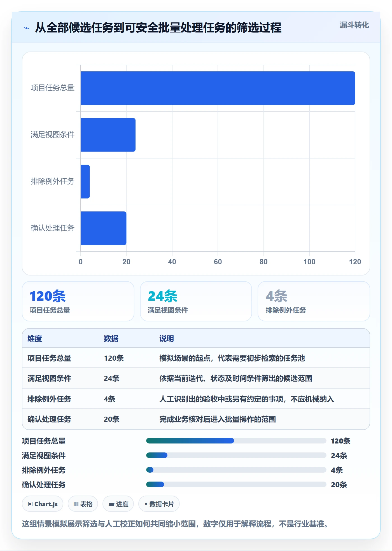Click the 确认处理任务 bar in the chart

coord(104,228)
